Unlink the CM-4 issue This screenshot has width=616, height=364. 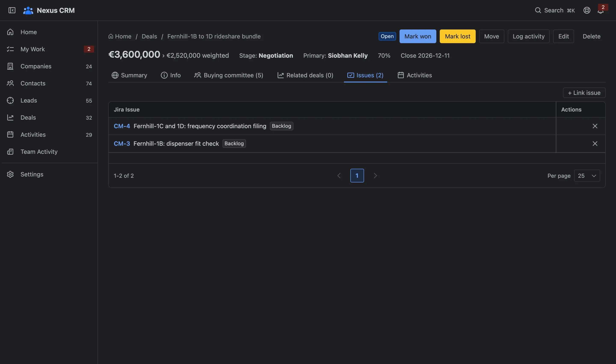click(x=595, y=126)
